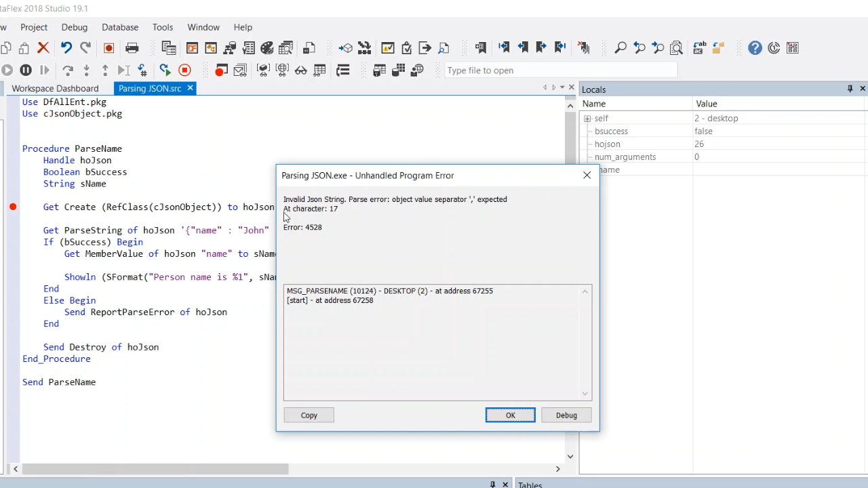Viewport: 868px width, 488px height.
Task: Pause program execution with the pause icon
Action: [26, 70]
